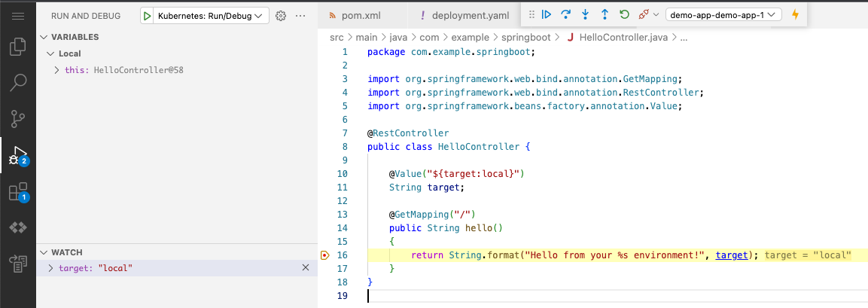Viewport: 868px width, 308px height.
Task: Switch to the deployment.yaml tab
Action: click(465, 15)
